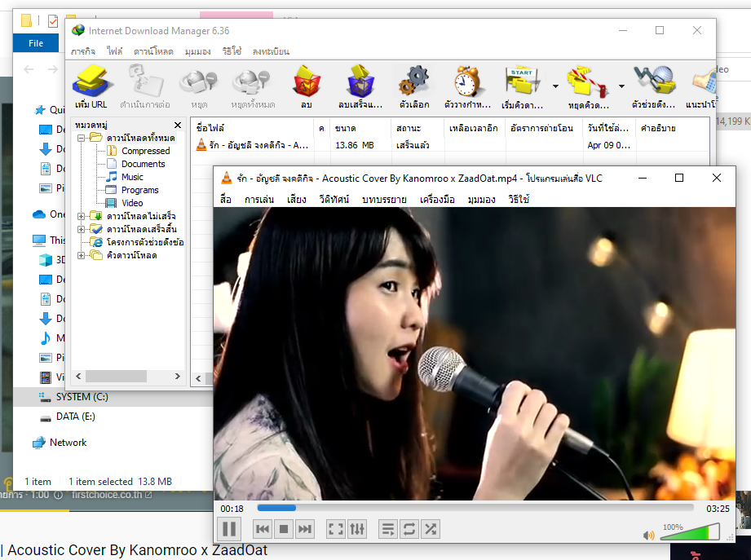The height and width of the screenshot is (560, 751).
Task: Skip to next media in VLC
Action: click(x=305, y=529)
